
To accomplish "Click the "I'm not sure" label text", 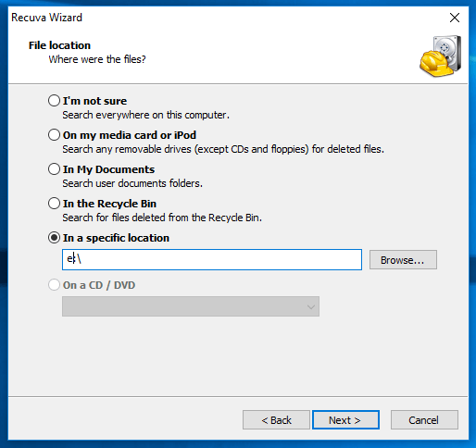I will pos(94,101).
